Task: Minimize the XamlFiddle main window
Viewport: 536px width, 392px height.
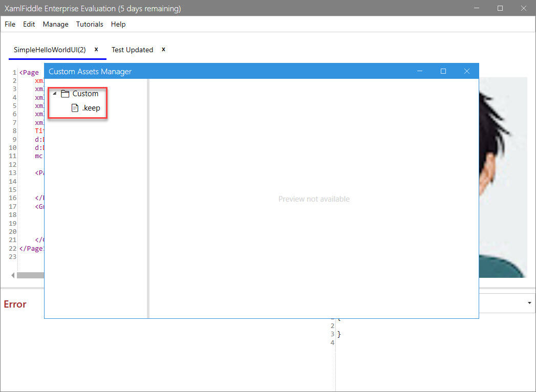Action: (477, 8)
